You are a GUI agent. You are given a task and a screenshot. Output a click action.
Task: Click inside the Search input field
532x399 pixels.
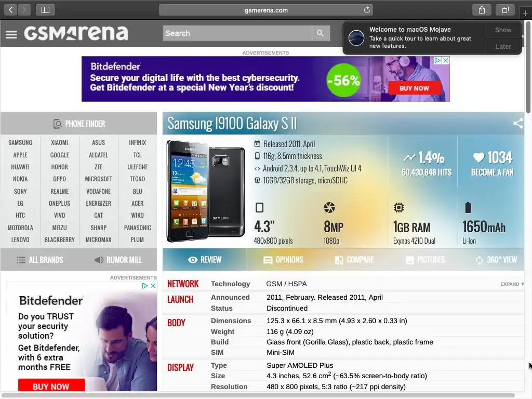point(237,33)
